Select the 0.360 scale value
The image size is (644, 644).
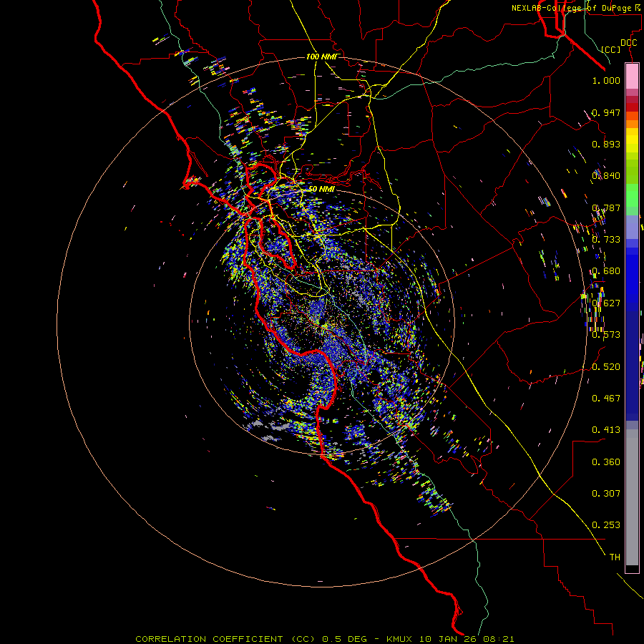[x=606, y=462]
